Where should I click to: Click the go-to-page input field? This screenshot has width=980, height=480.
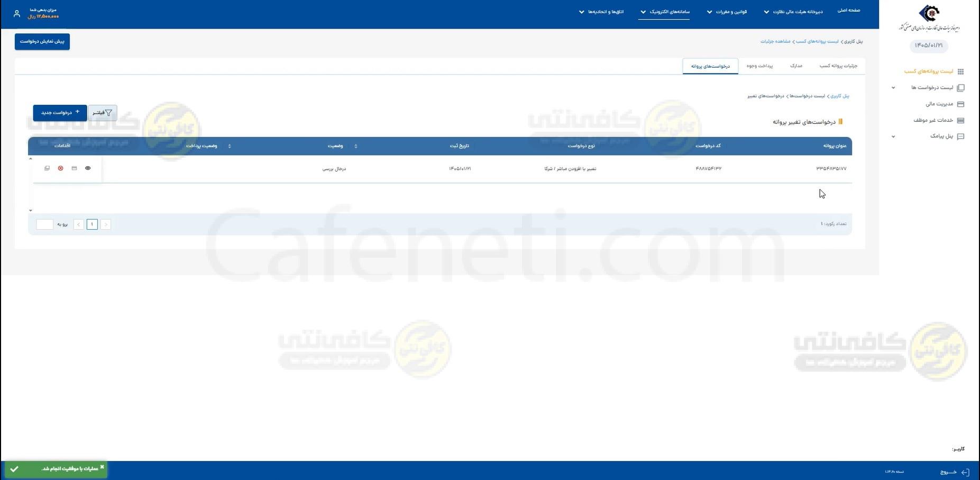click(x=44, y=224)
